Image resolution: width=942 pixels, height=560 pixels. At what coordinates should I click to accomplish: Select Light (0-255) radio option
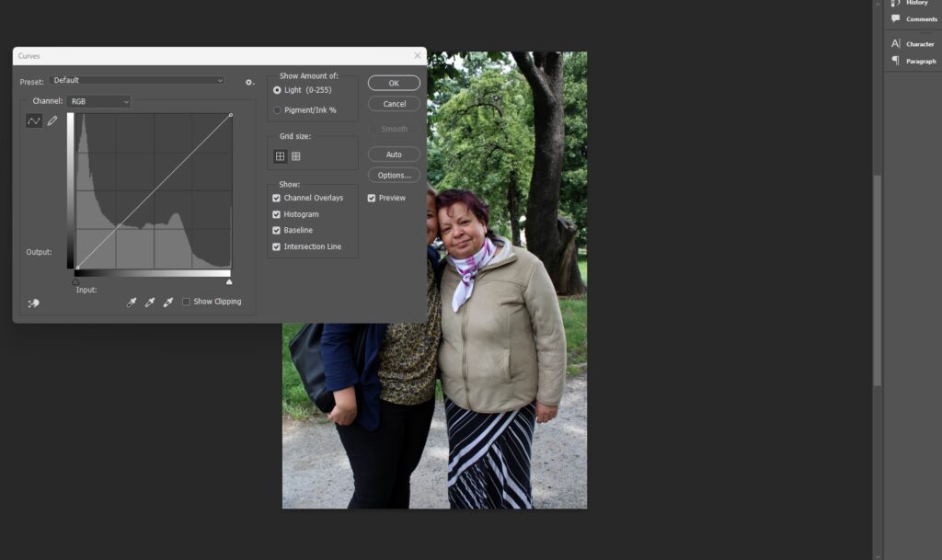(277, 90)
